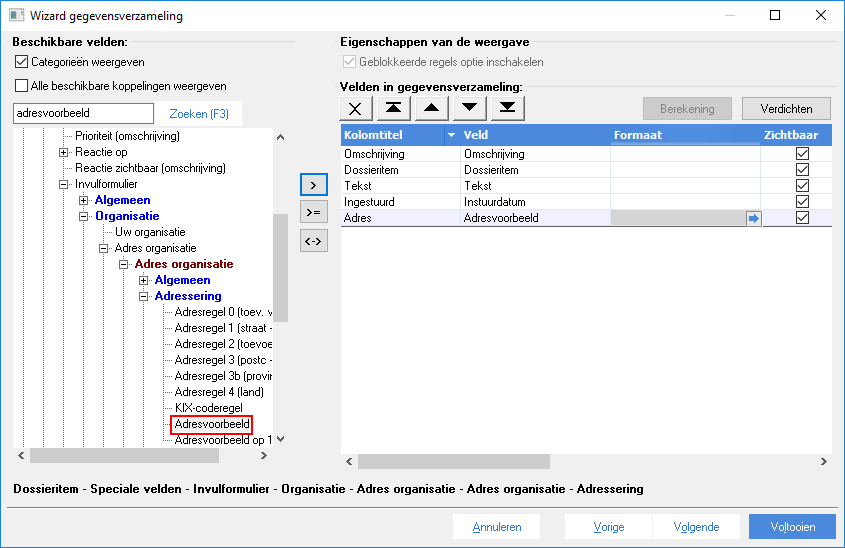Click the >= add fields button

[x=314, y=212]
